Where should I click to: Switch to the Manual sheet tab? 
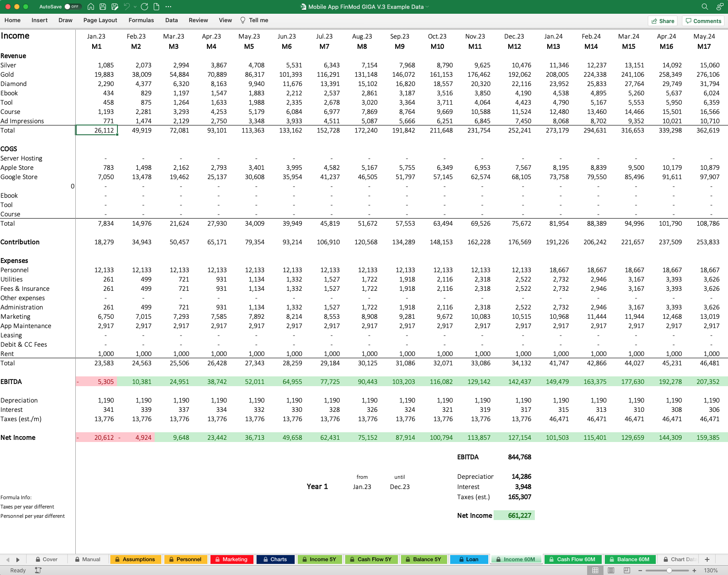tap(88, 559)
